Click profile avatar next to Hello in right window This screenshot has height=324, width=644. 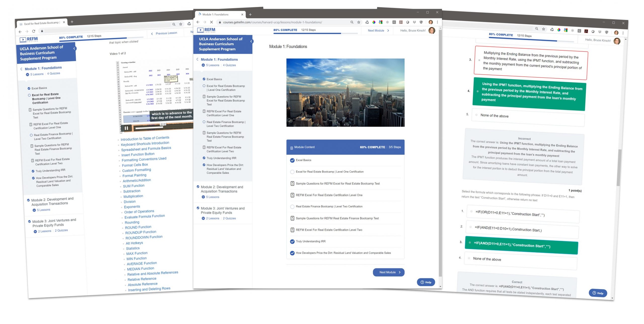617,41
